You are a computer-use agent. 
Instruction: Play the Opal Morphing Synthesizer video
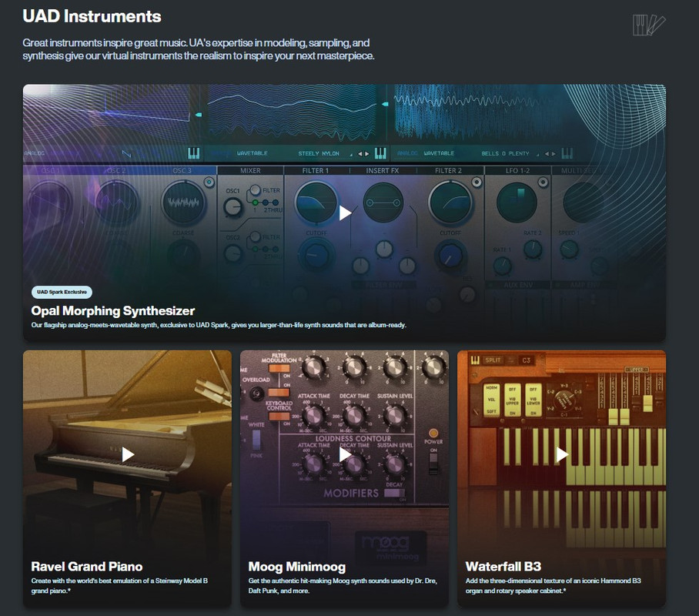tap(345, 213)
